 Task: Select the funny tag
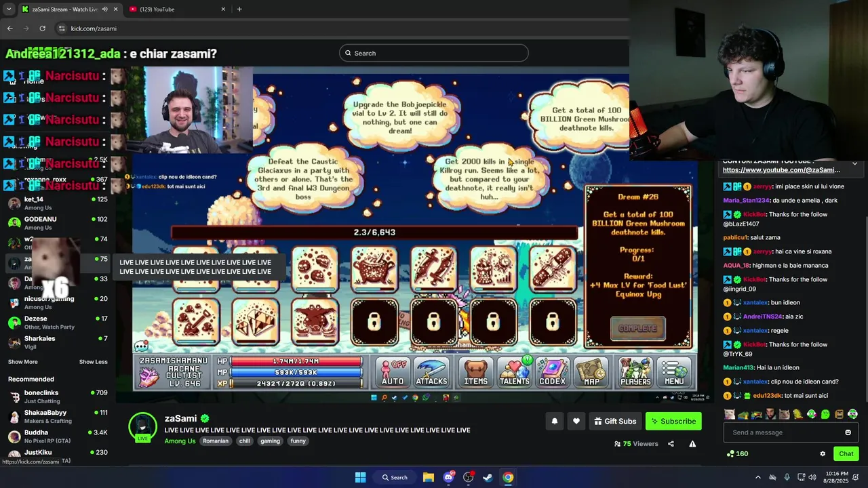click(298, 441)
